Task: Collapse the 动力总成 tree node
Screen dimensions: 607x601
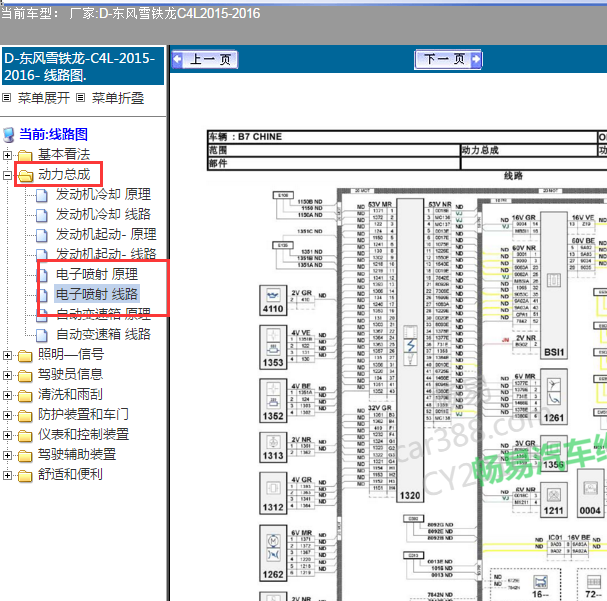Action: coord(7,175)
